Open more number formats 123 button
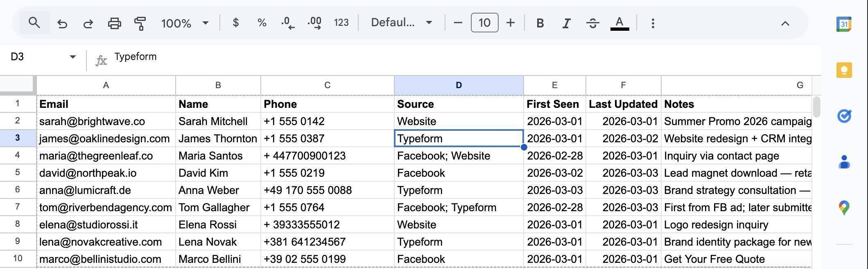The image size is (868, 269). point(341,23)
